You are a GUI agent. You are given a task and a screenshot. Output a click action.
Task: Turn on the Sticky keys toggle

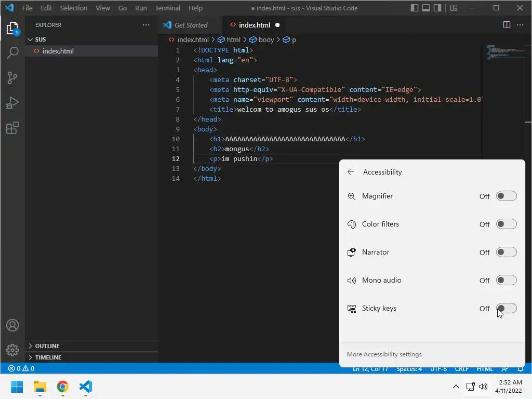[x=506, y=309]
